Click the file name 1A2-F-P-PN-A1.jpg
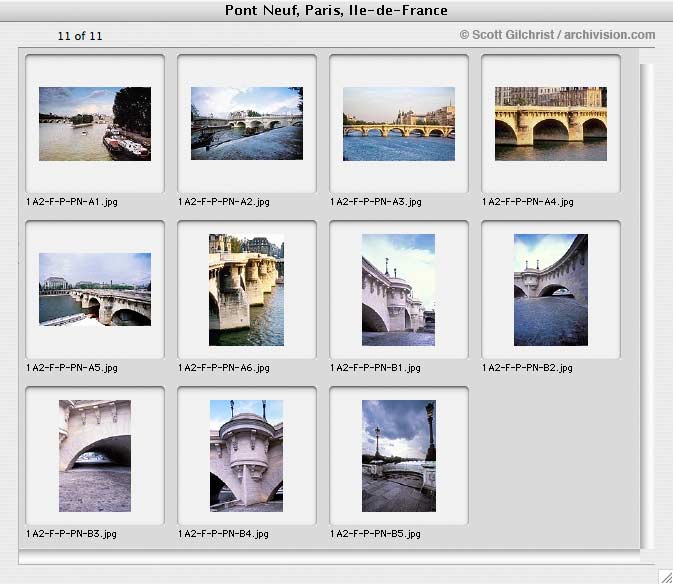The width and height of the screenshot is (673, 584). pos(72,202)
